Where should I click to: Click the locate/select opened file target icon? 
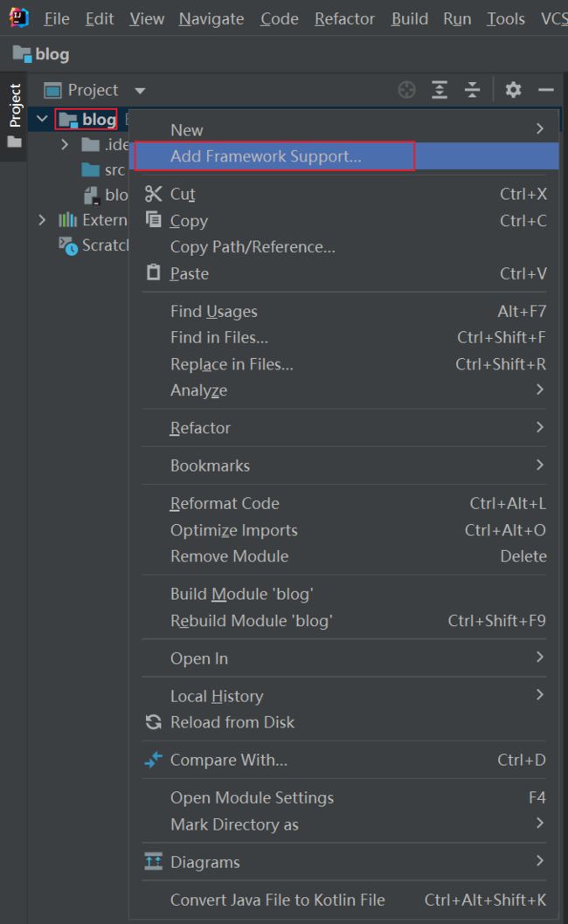click(x=406, y=90)
